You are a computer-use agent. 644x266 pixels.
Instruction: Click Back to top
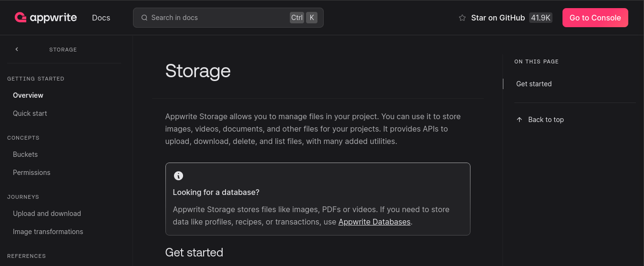[546, 120]
